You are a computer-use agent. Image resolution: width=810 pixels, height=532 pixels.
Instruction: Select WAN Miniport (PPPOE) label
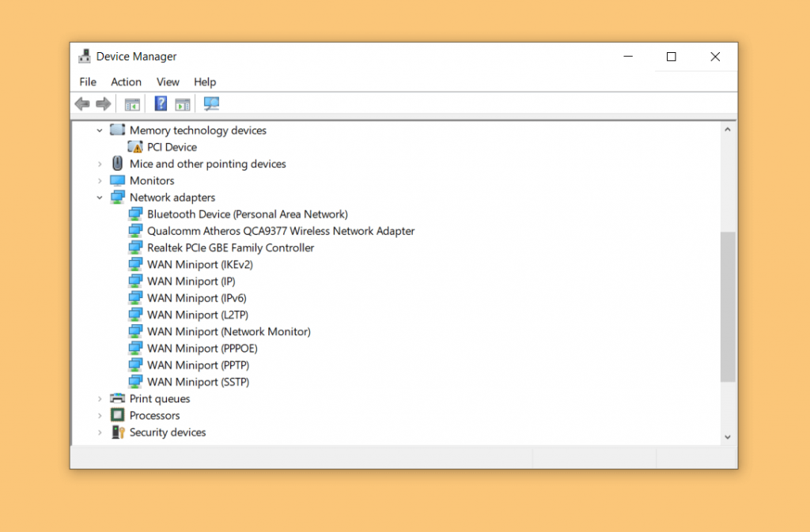click(202, 349)
